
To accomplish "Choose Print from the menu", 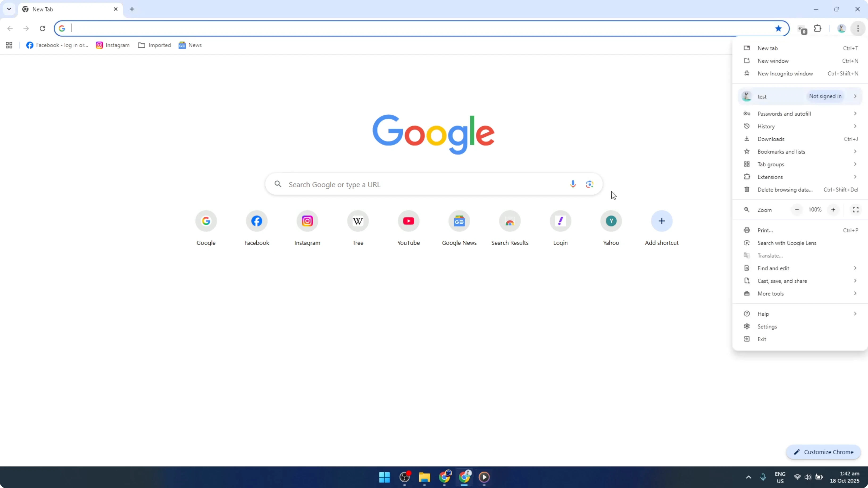I will 800,230.
